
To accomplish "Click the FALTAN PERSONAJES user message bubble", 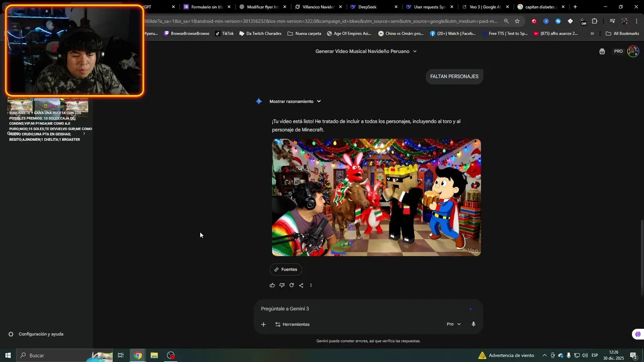I will click(x=454, y=76).
